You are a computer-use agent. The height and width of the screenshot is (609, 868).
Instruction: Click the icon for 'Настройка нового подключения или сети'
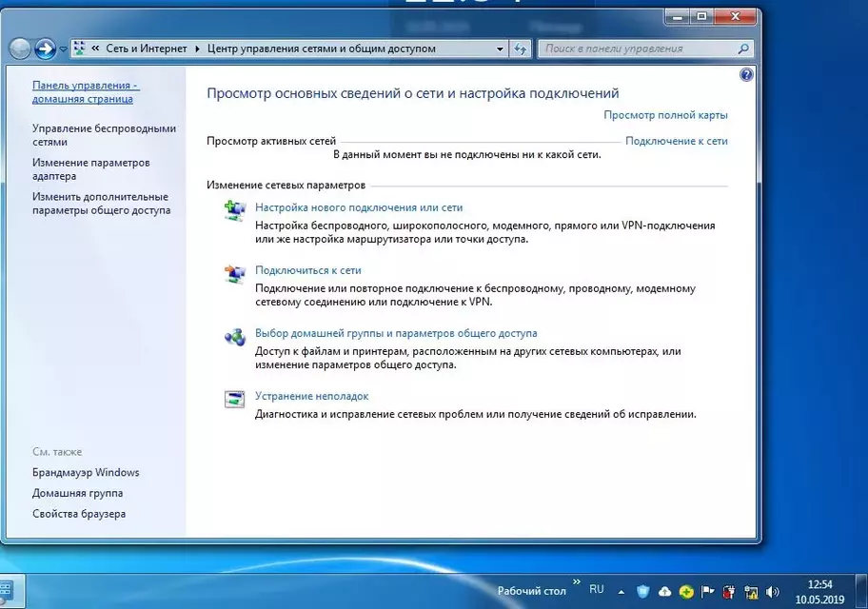pyautogui.click(x=235, y=211)
